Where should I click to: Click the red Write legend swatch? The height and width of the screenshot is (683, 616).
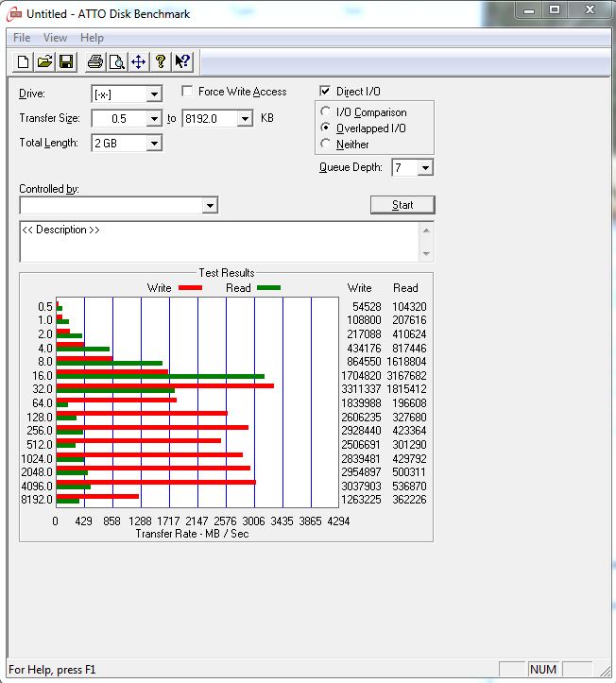[x=191, y=288]
